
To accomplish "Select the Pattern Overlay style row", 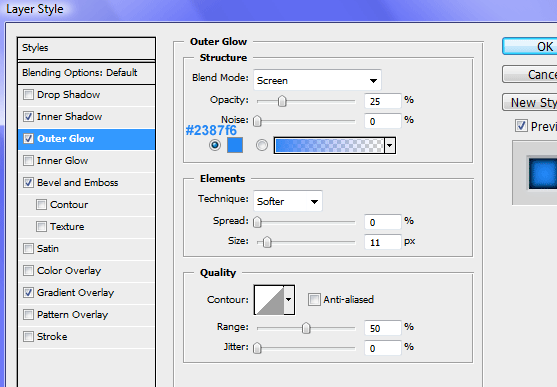I will pos(86,315).
